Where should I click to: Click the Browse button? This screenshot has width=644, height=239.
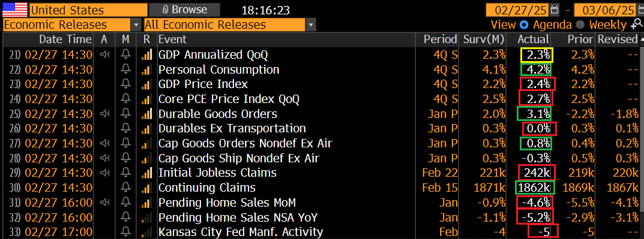[x=184, y=10]
